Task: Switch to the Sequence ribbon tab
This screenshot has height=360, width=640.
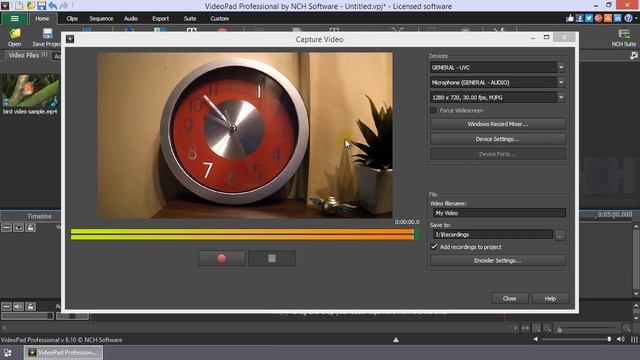Action: [x=101, y=18]
